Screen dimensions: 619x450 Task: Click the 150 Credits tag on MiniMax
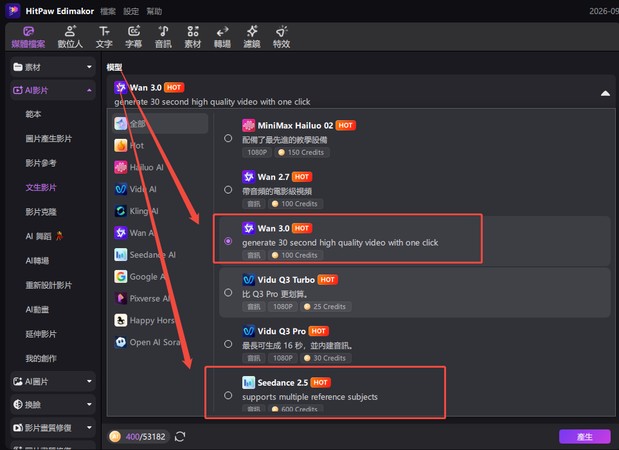pos(302,153)
